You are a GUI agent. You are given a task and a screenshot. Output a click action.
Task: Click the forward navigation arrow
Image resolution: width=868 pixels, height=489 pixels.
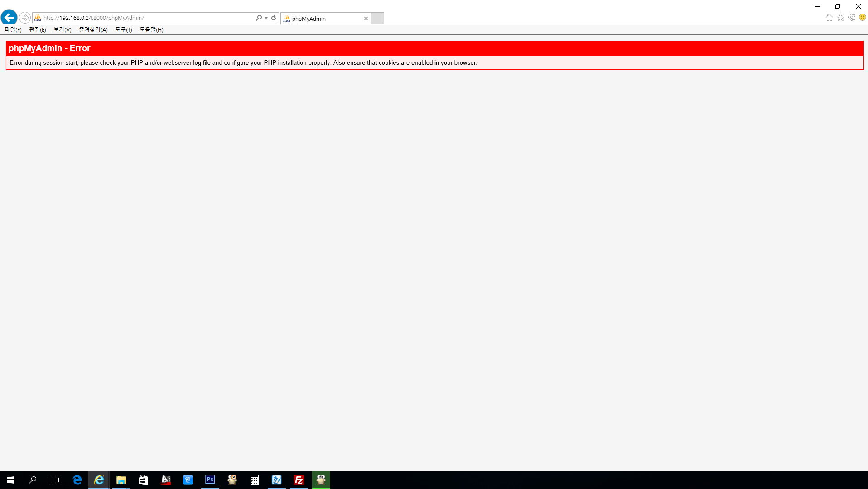tap(25, 18)
